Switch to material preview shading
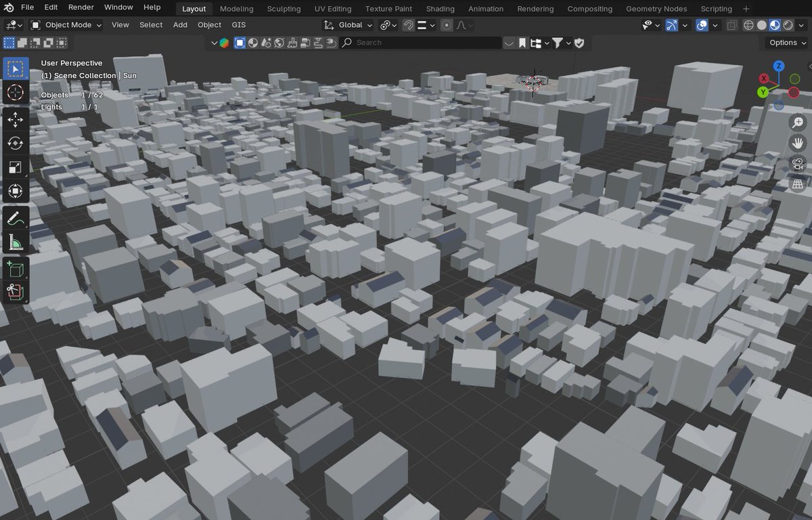The height and width of the screenshot is (520, 812). (x=775, y=25)
